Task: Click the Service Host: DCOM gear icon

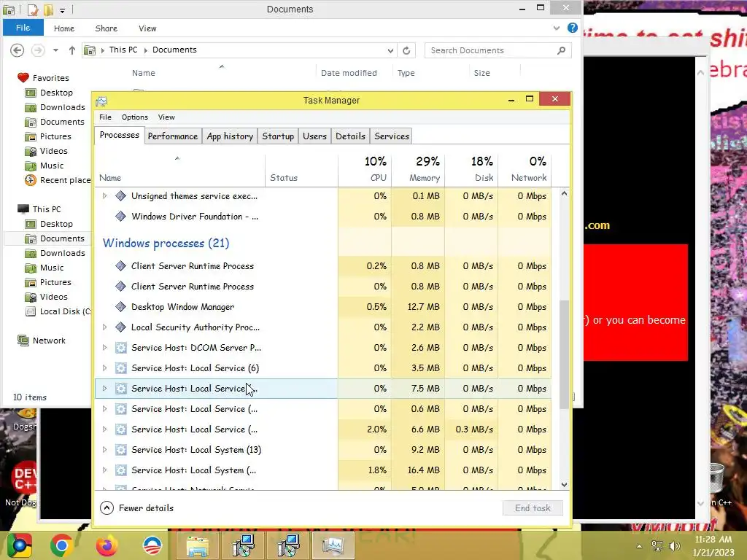Action: tap(121, 348)
